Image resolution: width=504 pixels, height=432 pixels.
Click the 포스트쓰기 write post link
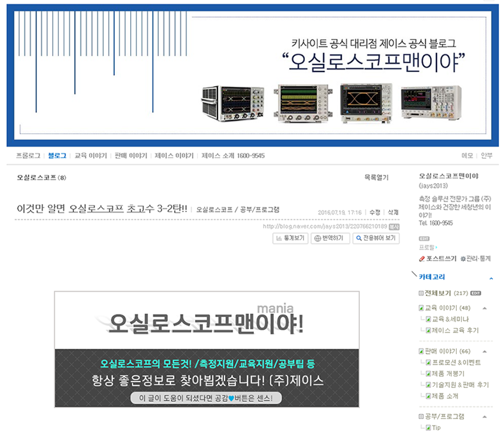441,258
